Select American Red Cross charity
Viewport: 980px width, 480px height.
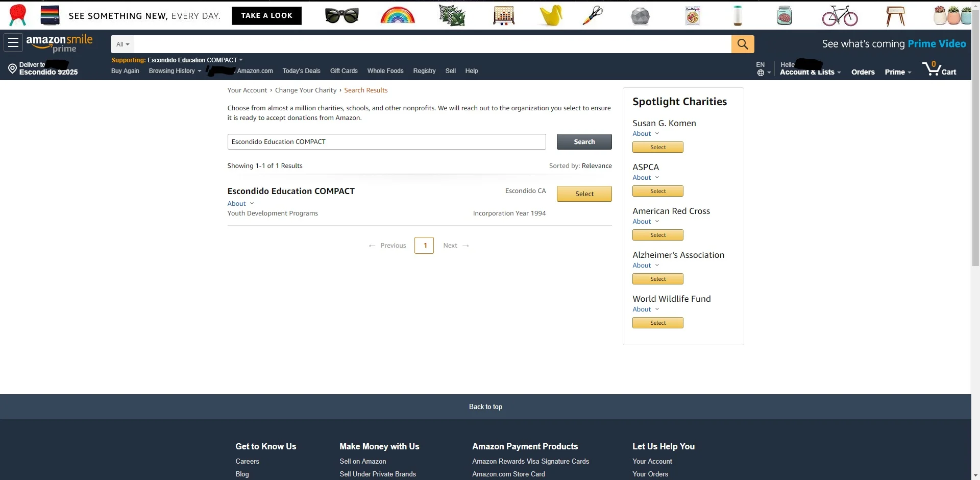[x=658, y=235]
